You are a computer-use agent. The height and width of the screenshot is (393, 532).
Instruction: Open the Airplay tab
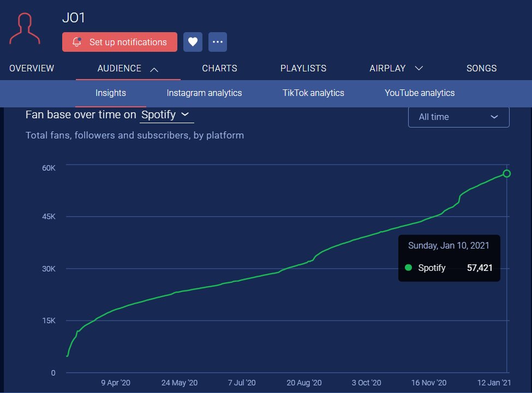[x=387, y=69]
